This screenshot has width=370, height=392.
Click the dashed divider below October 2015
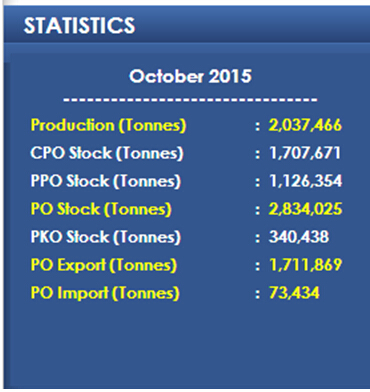tap(190, 100)
